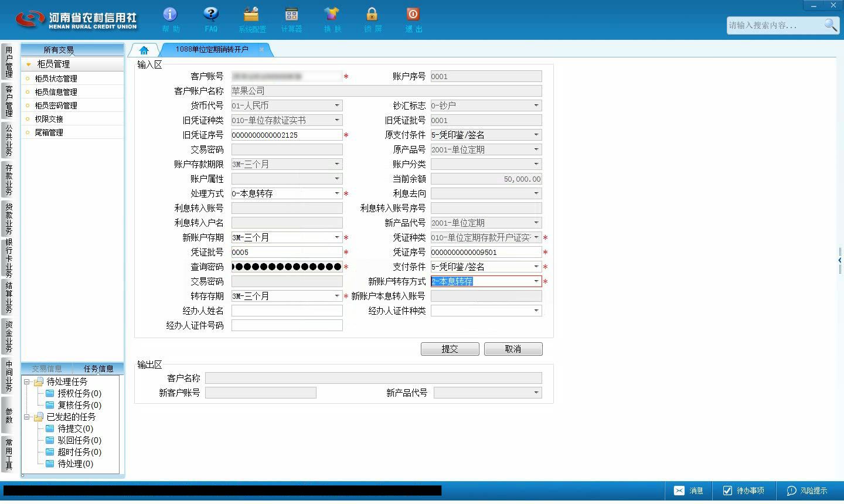Open 风险提示 risk alerts
844x504 pixels.
807,491
